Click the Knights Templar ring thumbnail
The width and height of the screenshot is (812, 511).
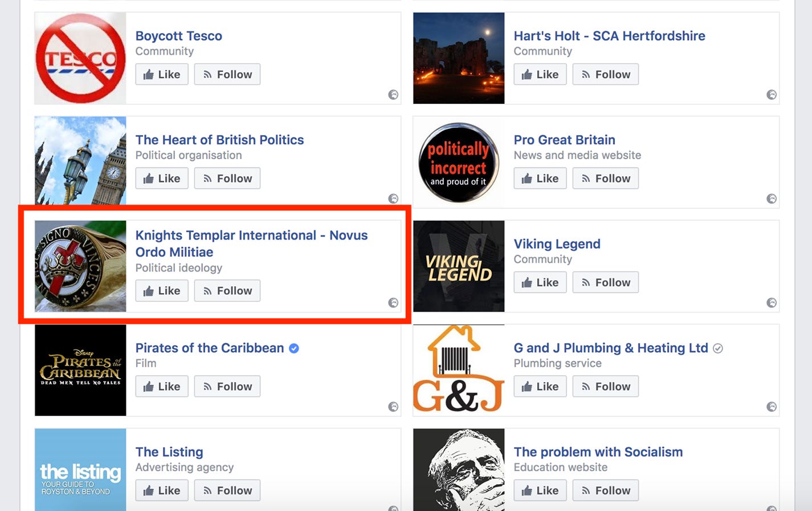(80, 266)
